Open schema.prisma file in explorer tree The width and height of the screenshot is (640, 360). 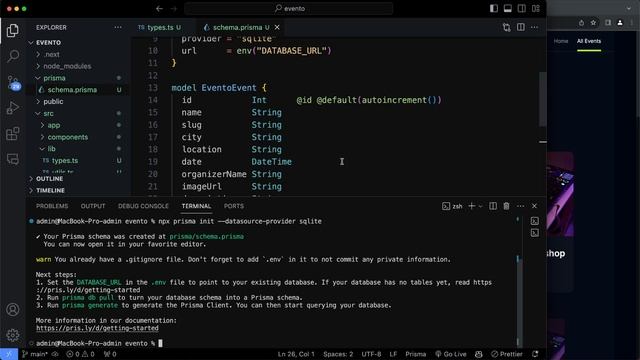click(x=72, y=90)
